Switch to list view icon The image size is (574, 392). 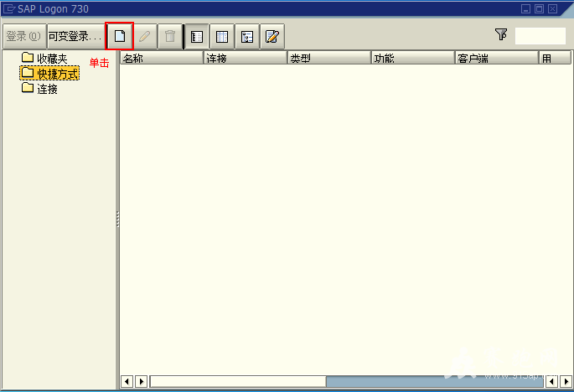pos(197,36)
